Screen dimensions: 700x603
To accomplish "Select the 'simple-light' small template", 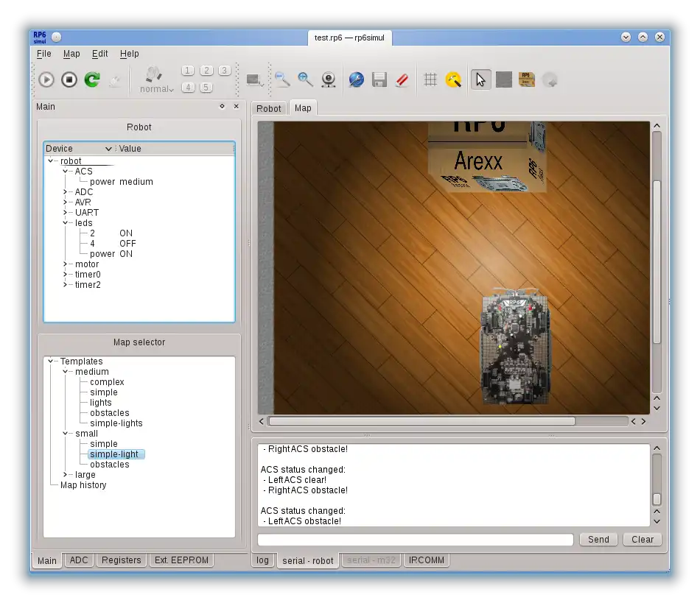I will [116, 454].
